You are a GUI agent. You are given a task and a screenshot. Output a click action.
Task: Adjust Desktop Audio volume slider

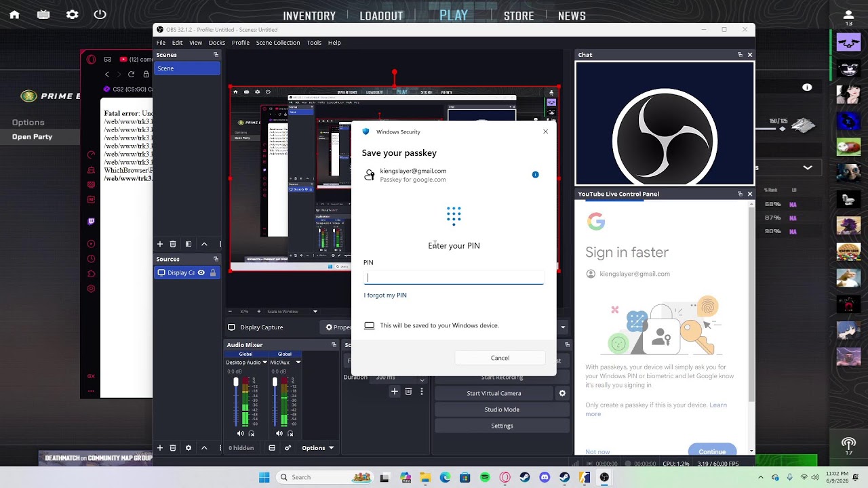click(x=236, y=402)
